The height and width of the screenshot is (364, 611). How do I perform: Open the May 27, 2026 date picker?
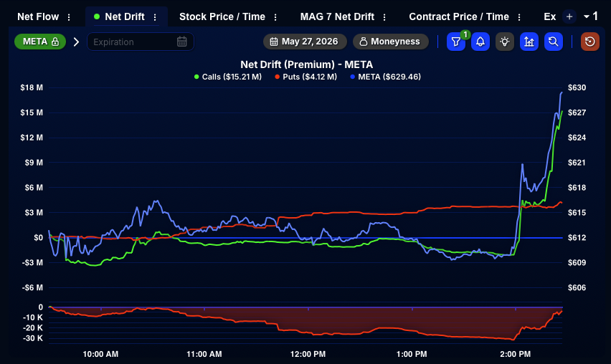pyautogui.click(x=305, y=42)
